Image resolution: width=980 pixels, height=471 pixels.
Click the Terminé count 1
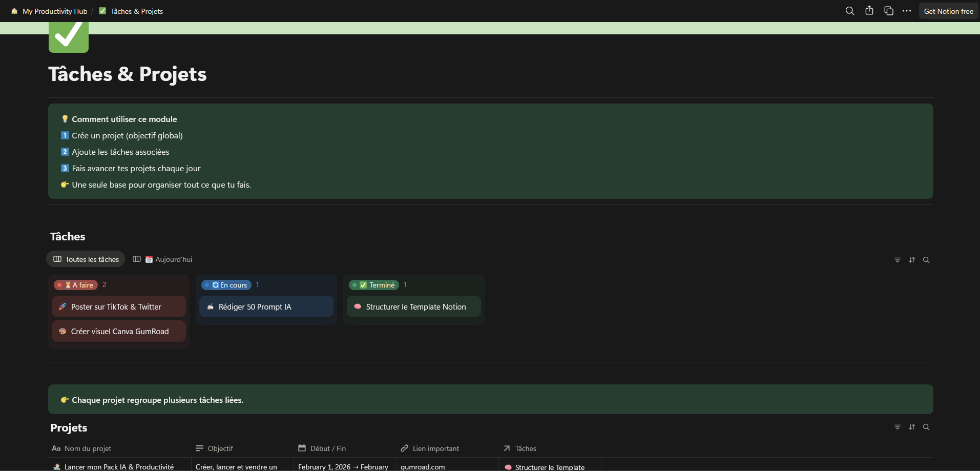pos(405,284)
